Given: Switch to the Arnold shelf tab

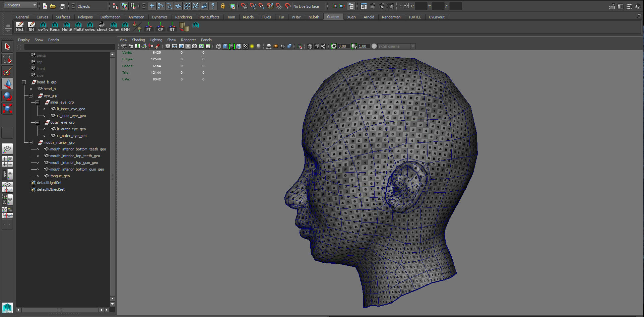Looking at the screenshot, I should coord(369,17).
